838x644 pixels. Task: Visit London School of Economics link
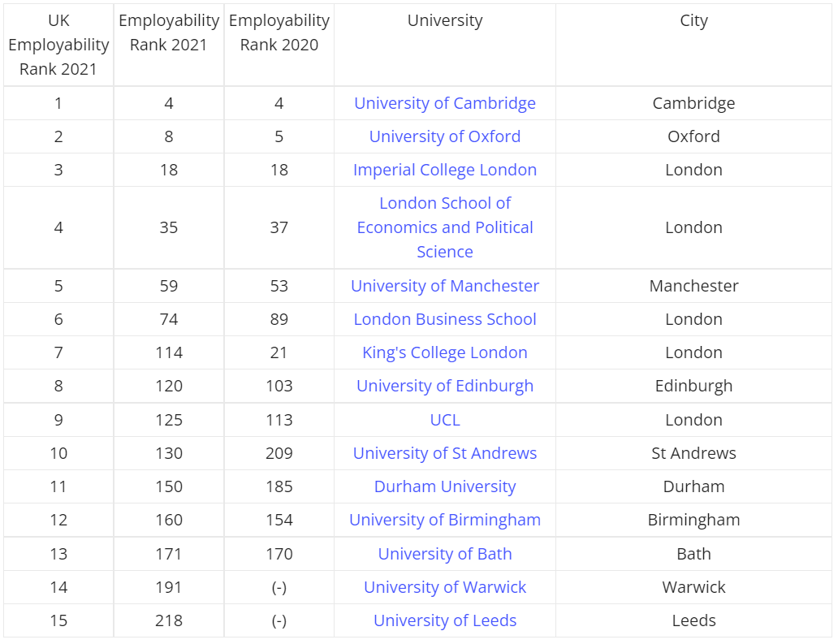tap(444, 227)
